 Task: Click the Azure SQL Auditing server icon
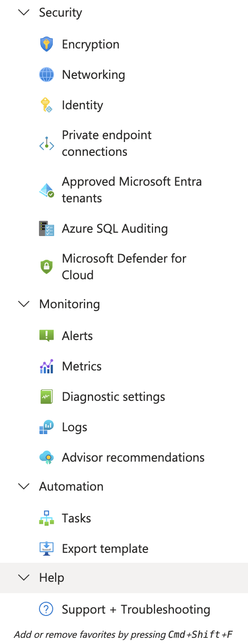(47, 229)
